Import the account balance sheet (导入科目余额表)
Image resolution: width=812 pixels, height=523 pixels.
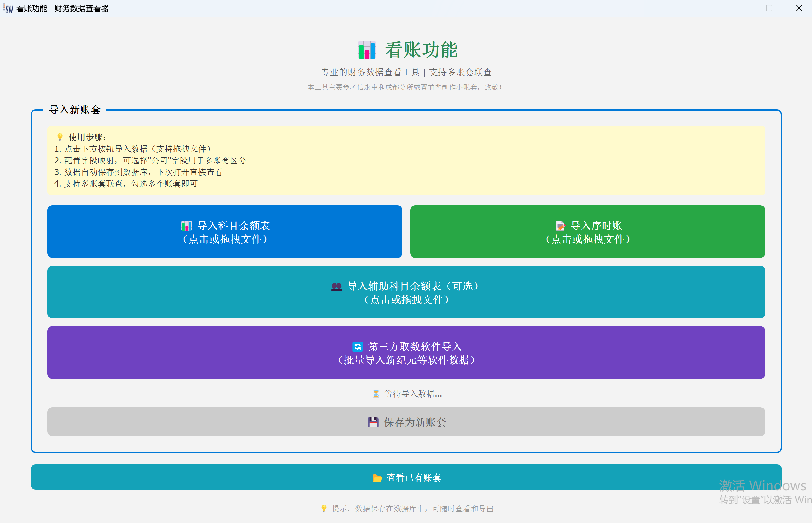pyautogui.click(x=225, y=232)
